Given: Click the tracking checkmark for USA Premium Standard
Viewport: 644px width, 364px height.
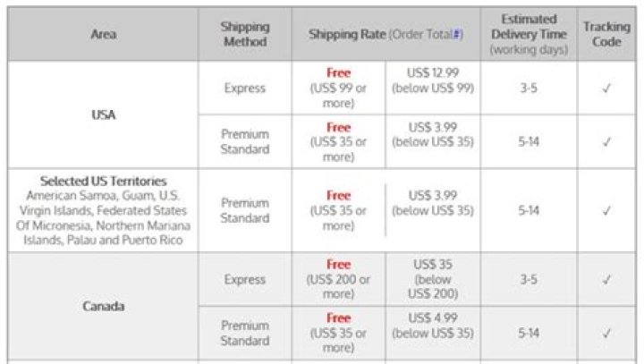Looking at the screenshot, I should coord(606,141).
